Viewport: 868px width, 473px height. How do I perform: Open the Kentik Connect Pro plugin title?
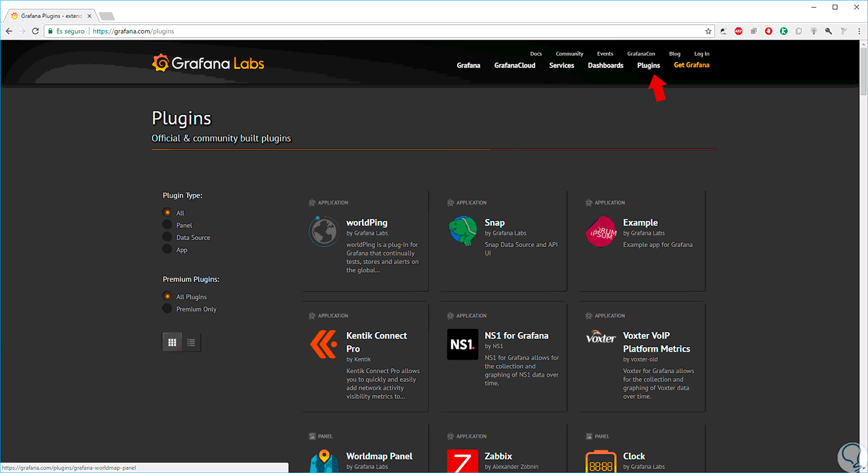377,342
